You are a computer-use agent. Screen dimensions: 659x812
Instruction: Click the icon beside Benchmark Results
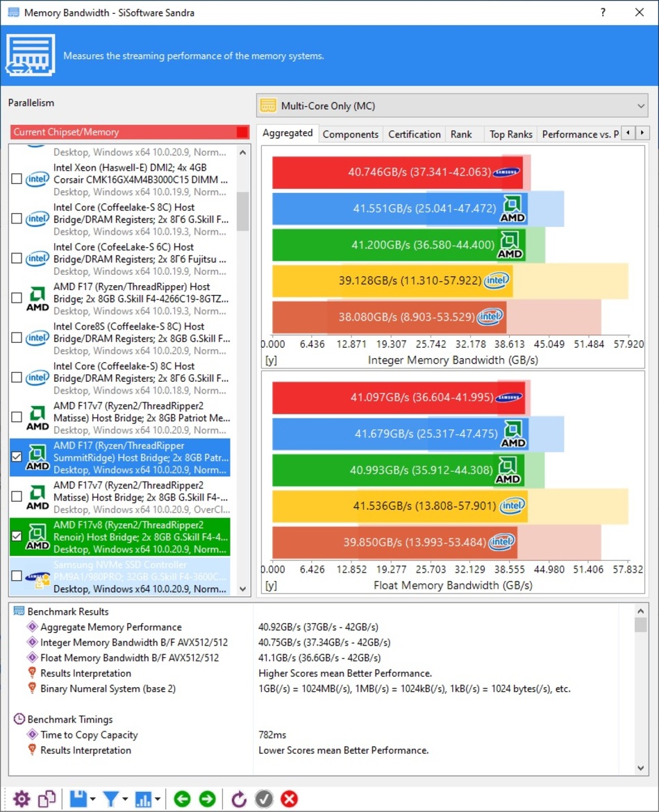click(x=19, y=611)
